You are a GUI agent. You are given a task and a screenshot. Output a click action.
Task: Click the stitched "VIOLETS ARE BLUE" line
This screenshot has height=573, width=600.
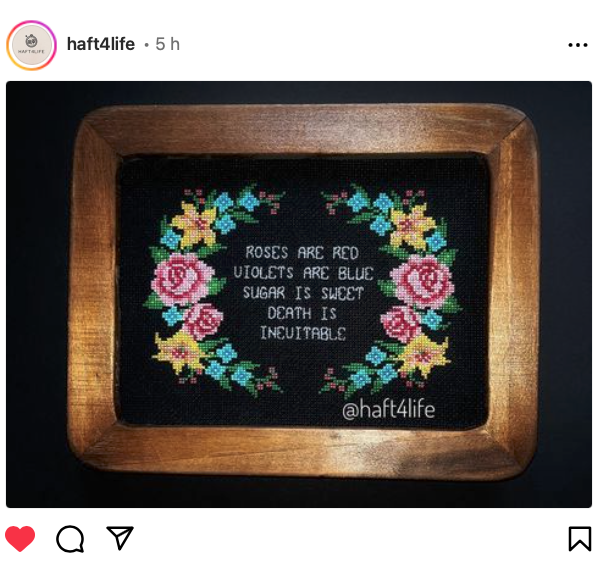coord(303,273)
